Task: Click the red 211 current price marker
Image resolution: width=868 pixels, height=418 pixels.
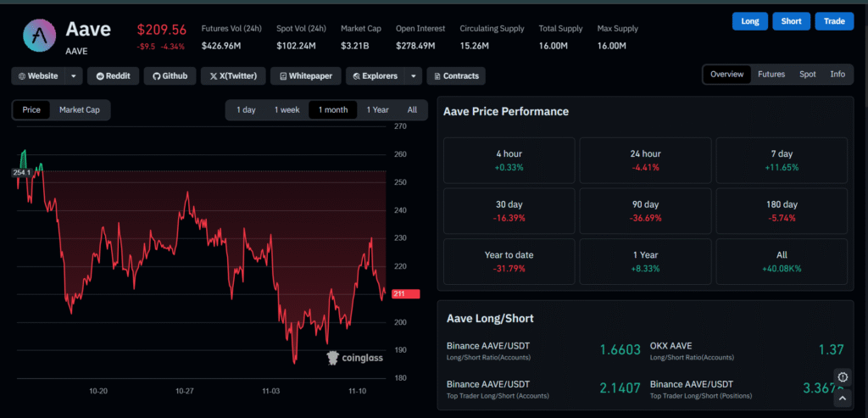Action: 399,294
